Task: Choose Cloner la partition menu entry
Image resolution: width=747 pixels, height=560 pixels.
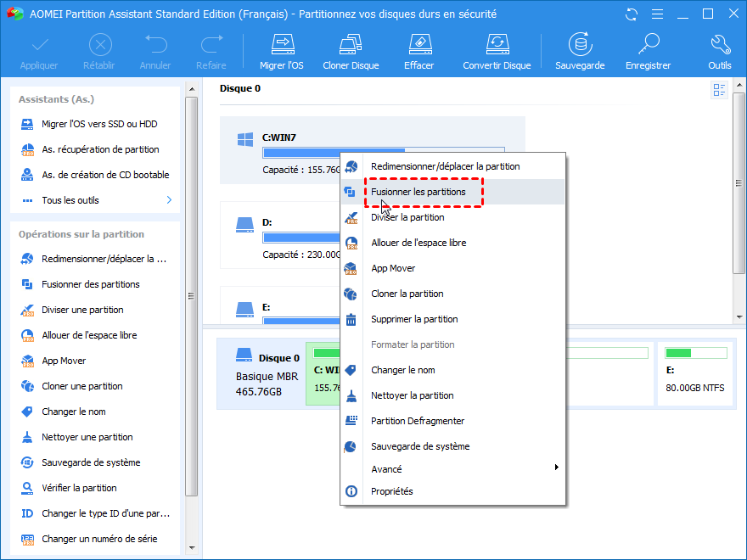Action: [452, 294]
